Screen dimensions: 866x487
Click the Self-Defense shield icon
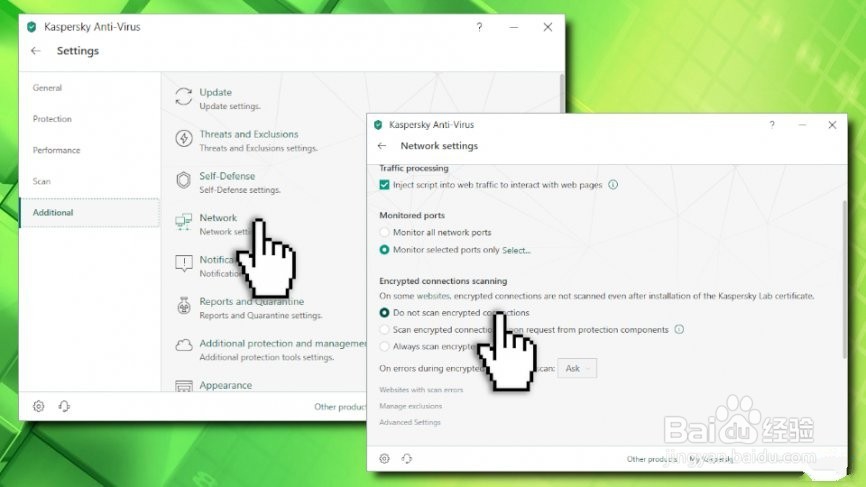[x=184, y=180]
